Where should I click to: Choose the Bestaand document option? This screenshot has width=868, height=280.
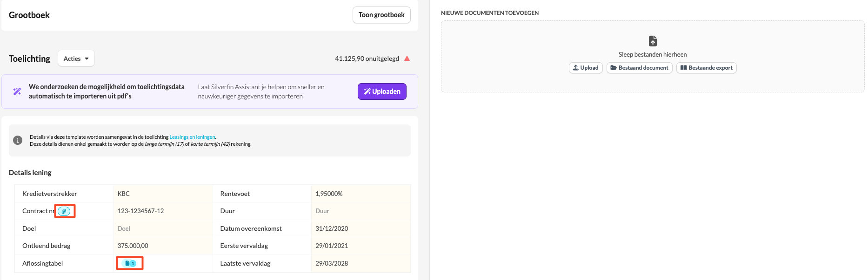coord(639,68)
